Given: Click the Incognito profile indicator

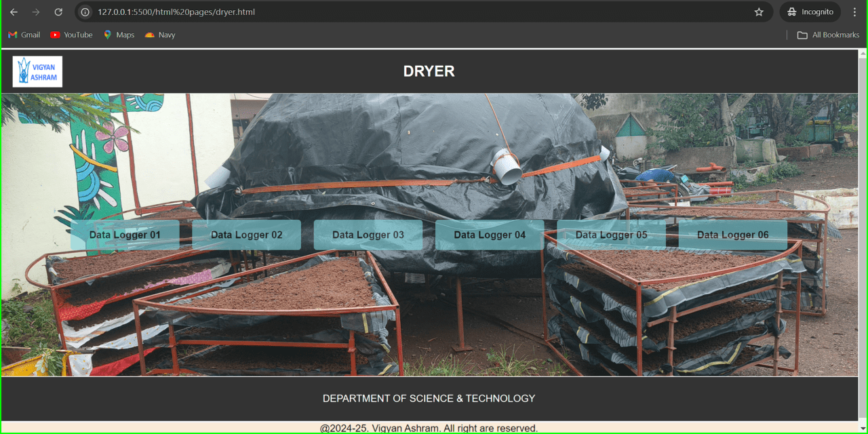Looking at the screenshot, I should [x=810, y=12].
